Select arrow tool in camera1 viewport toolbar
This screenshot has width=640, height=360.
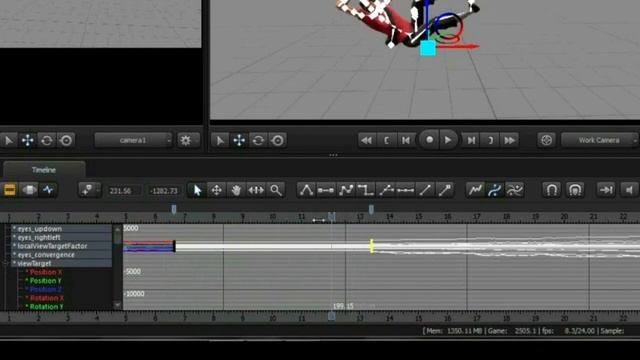pos(8,140)
